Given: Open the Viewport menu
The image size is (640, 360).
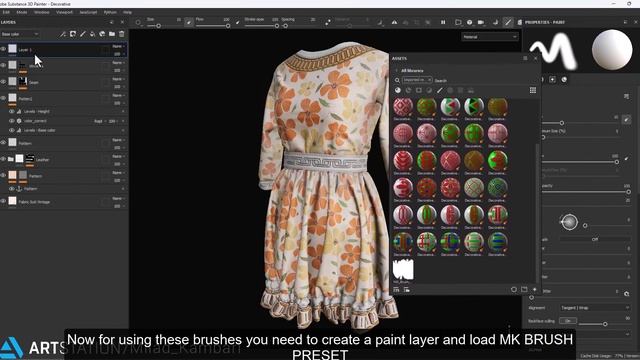Looking at the screenshot, I should [x=64, y=12].
